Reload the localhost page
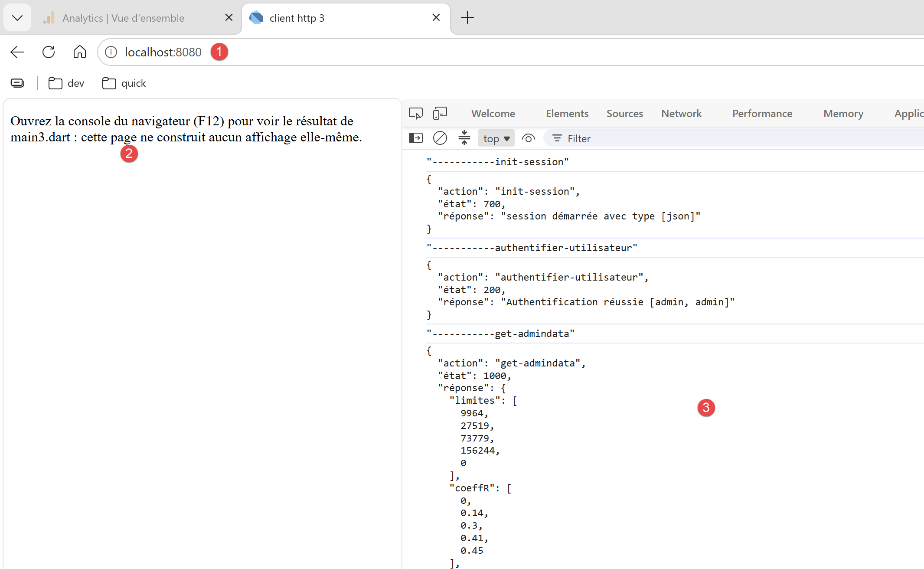 point(49,52)
